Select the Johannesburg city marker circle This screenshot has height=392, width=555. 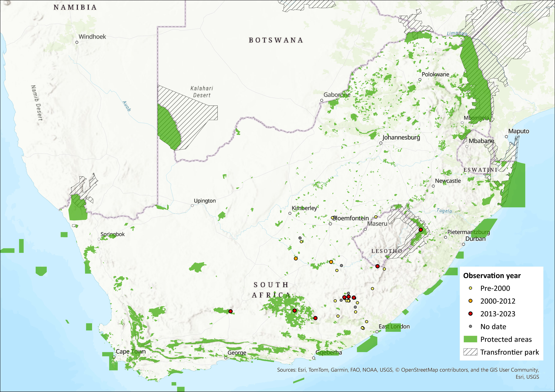pyautogui.click(x=381, y=143)
